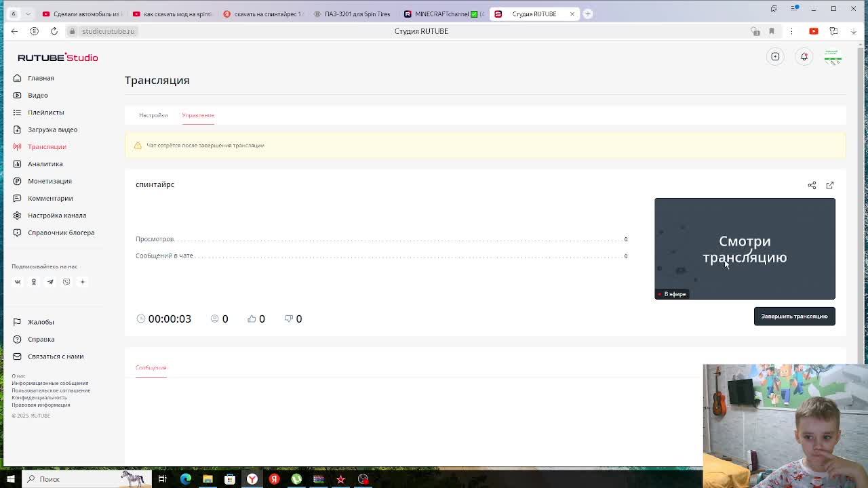Open YouTube extension icon in toolbar
This screenshot has width=868, height=488.
click(x=814, y=31)
